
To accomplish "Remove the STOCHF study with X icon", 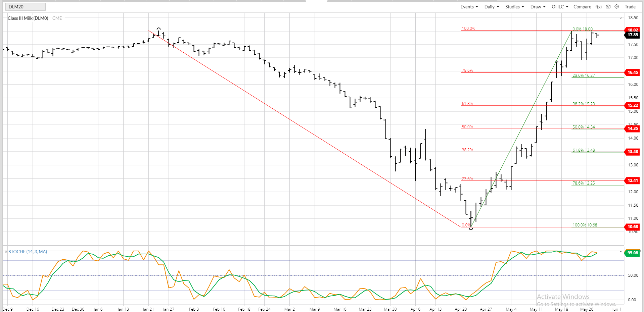I will 6,252.
